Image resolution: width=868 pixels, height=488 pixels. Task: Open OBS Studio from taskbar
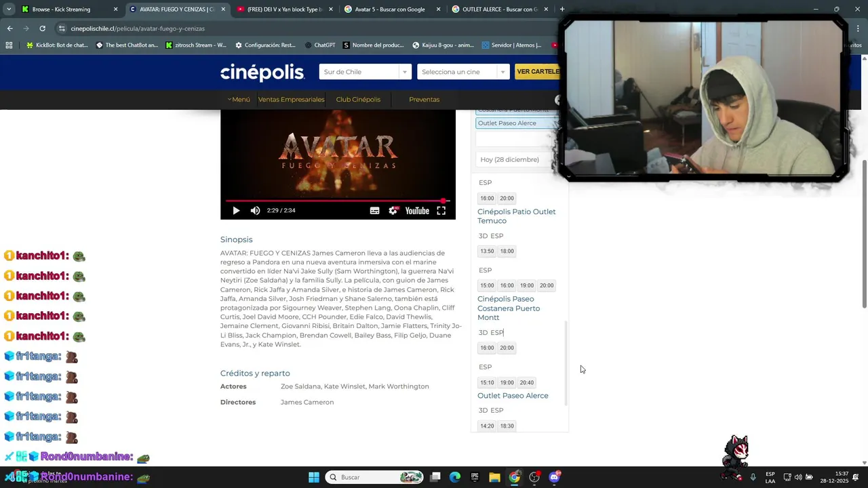coord(534,477)
